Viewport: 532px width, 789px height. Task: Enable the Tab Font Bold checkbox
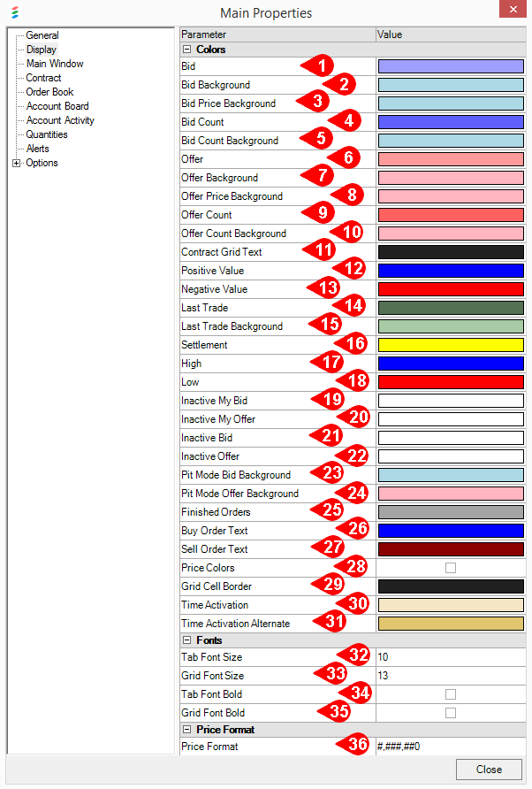[451, 694]
